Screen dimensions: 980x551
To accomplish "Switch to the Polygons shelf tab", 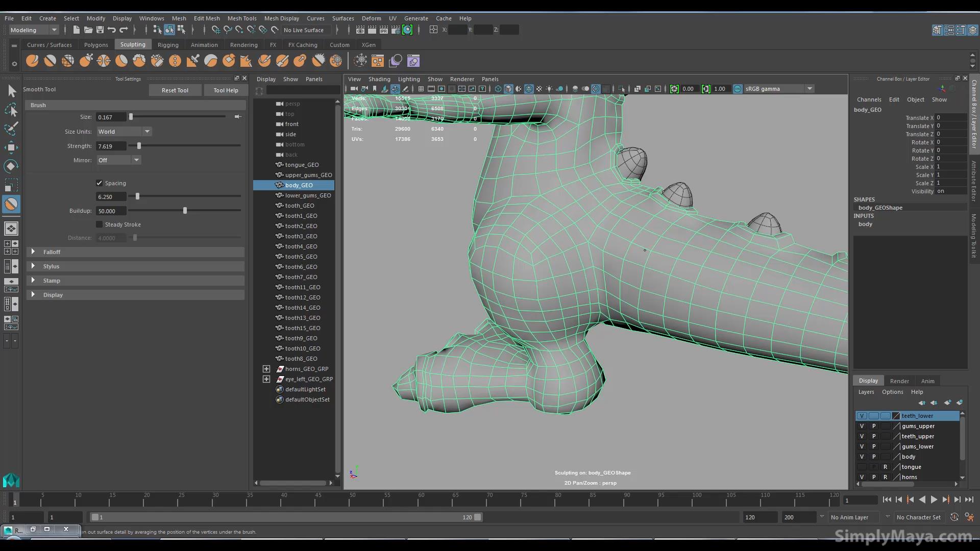I will coord(96,45).
